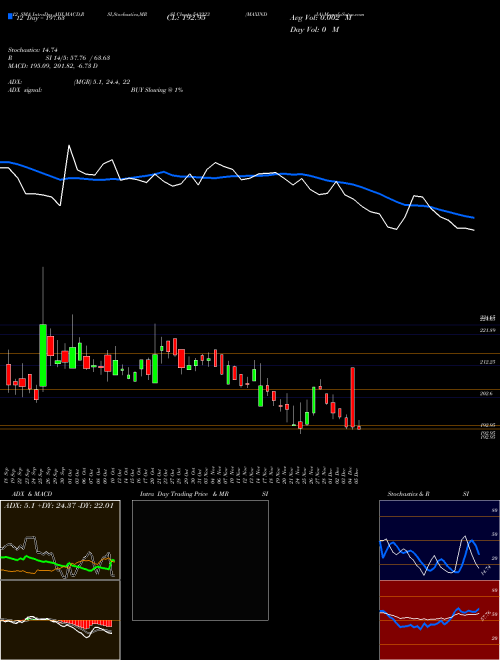Click the 'SI 14/5: 57.76 / 63.63' reading
The image size is (500, 660).
pos(78,58)
